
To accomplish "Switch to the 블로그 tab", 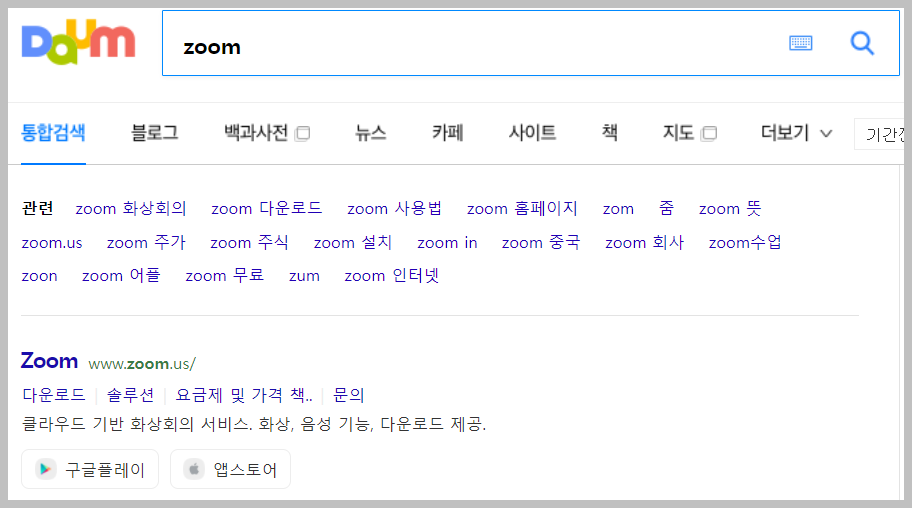I will click(155, 133).
